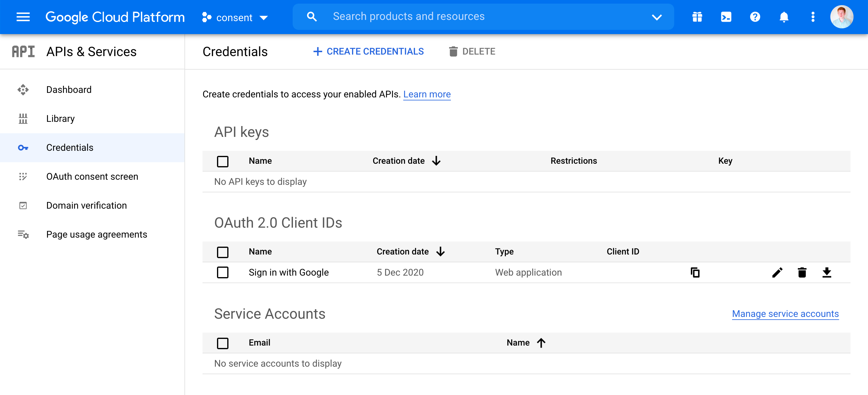Open the hamburger navigation menu
868x395 pixels.
[23, 17]
